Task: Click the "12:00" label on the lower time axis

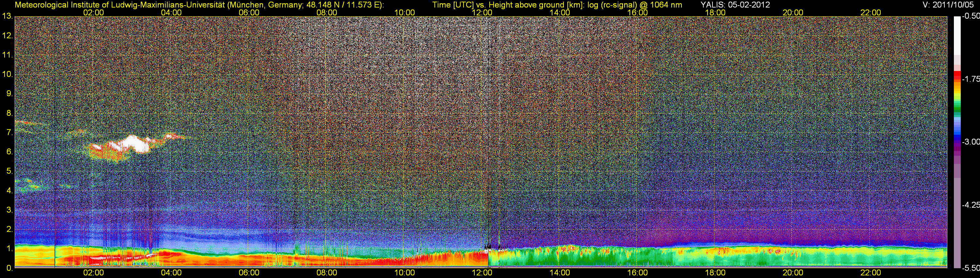Action: click(482, 273)
